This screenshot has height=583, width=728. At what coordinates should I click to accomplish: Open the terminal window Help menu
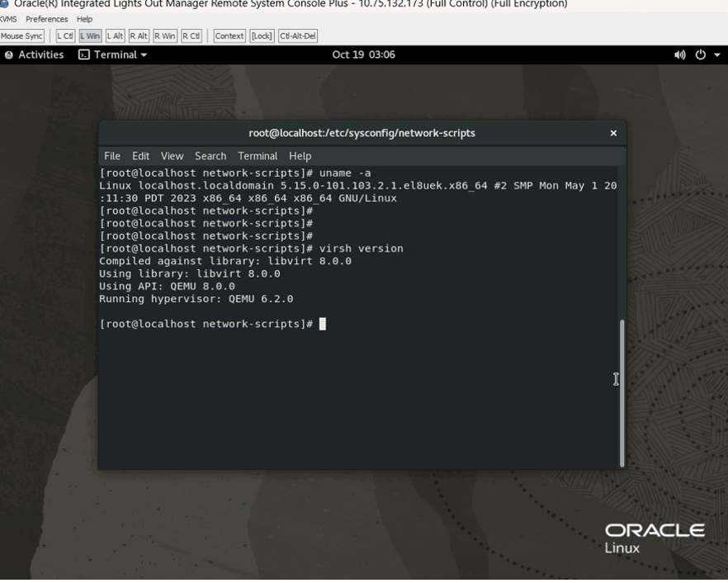coord(300,156)
